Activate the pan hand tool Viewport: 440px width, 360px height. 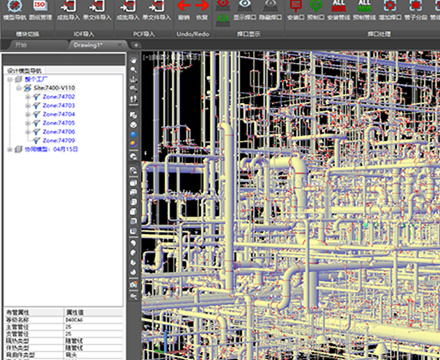click(x=133, y=60)
